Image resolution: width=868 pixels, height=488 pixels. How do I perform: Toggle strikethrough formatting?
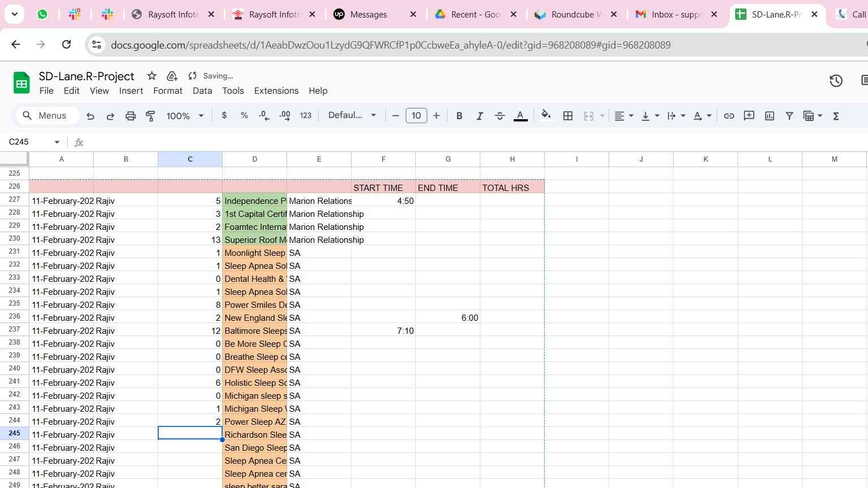(x=500, y=116)
